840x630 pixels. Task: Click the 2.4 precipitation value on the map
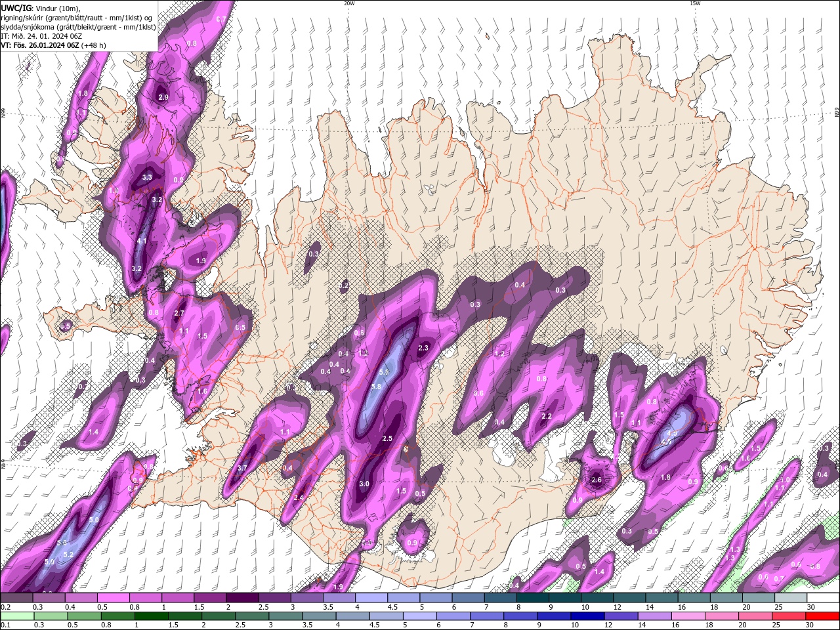click(298, 498)
